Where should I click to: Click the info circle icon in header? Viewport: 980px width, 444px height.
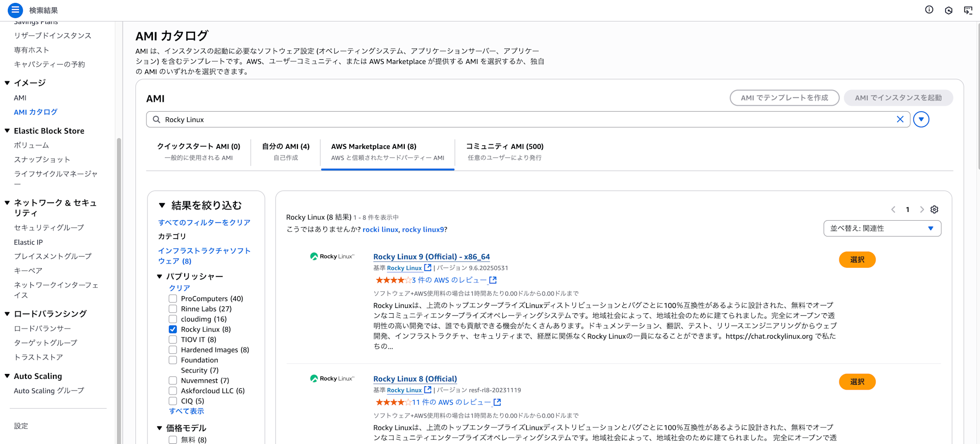[x=929, y=10]
